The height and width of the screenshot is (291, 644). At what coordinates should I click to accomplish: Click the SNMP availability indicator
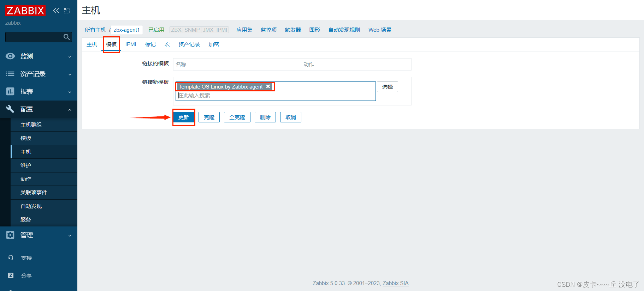tap(192, 30)
